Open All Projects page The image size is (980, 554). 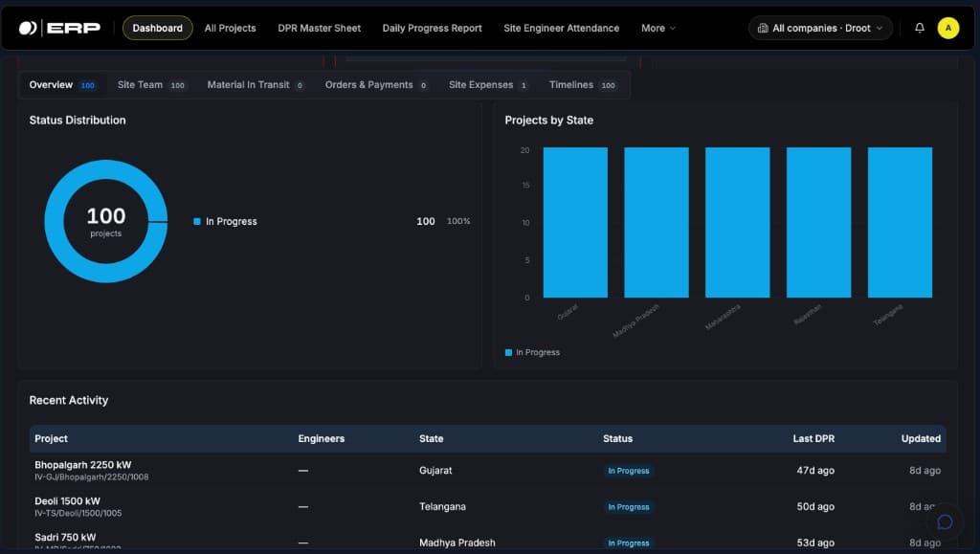230,28
